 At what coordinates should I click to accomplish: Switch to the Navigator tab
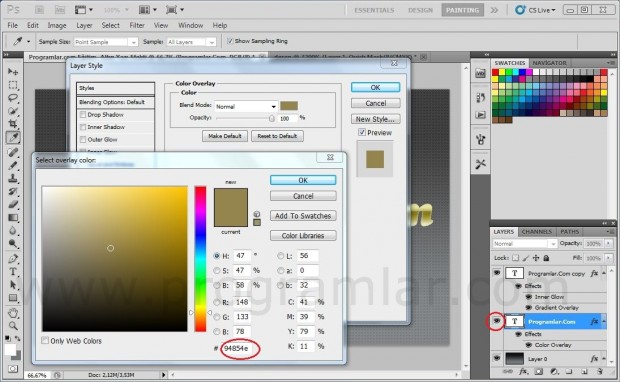[549, 63]
